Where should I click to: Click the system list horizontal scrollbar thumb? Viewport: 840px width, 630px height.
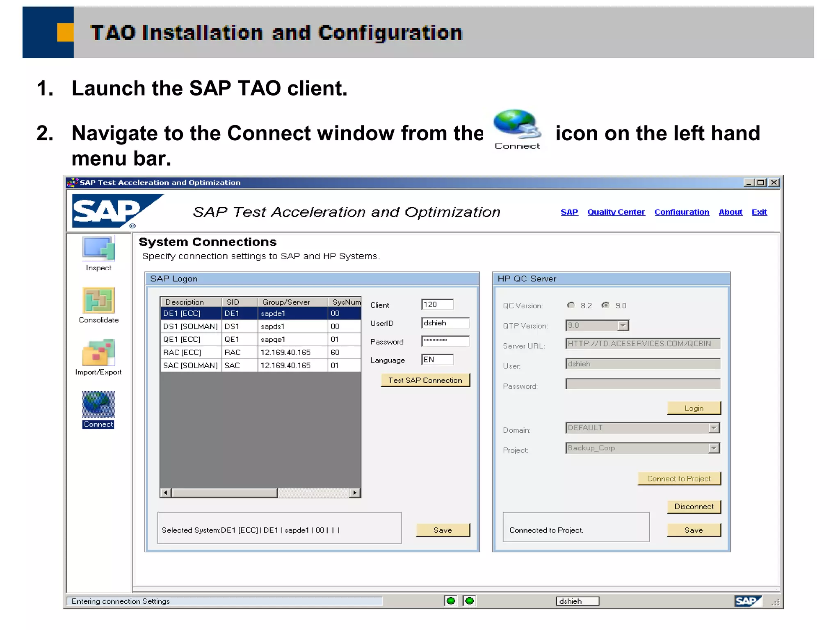point(225,493)
